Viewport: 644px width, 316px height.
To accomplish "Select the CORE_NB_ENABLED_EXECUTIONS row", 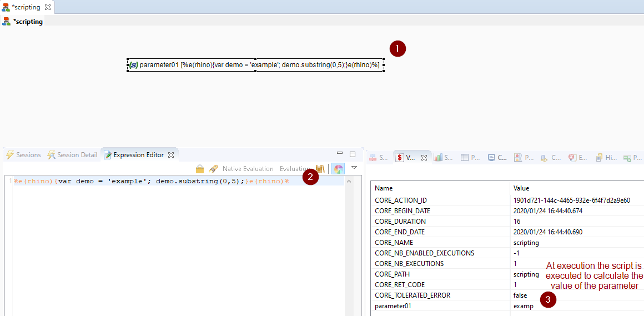I will point(507,253).
